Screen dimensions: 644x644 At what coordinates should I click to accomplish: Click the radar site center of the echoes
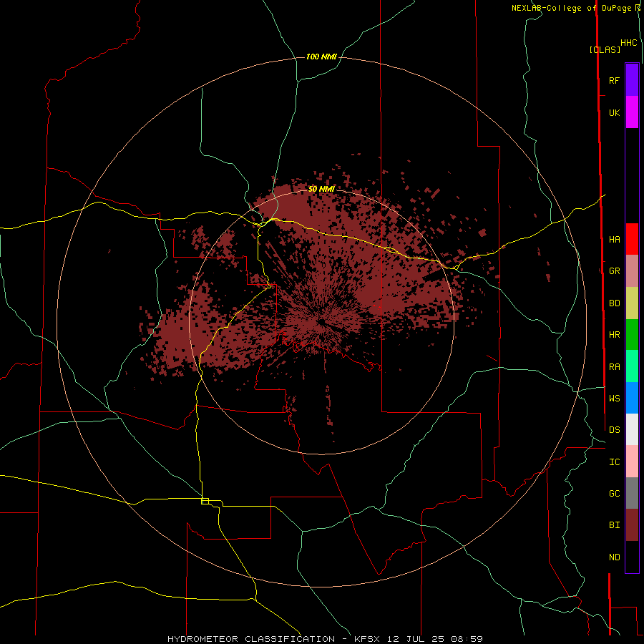click(321, 322)
